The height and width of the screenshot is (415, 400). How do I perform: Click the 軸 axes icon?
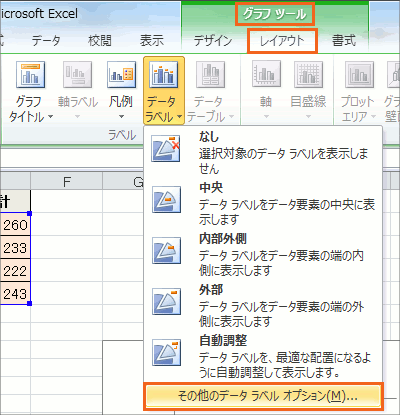266,74
